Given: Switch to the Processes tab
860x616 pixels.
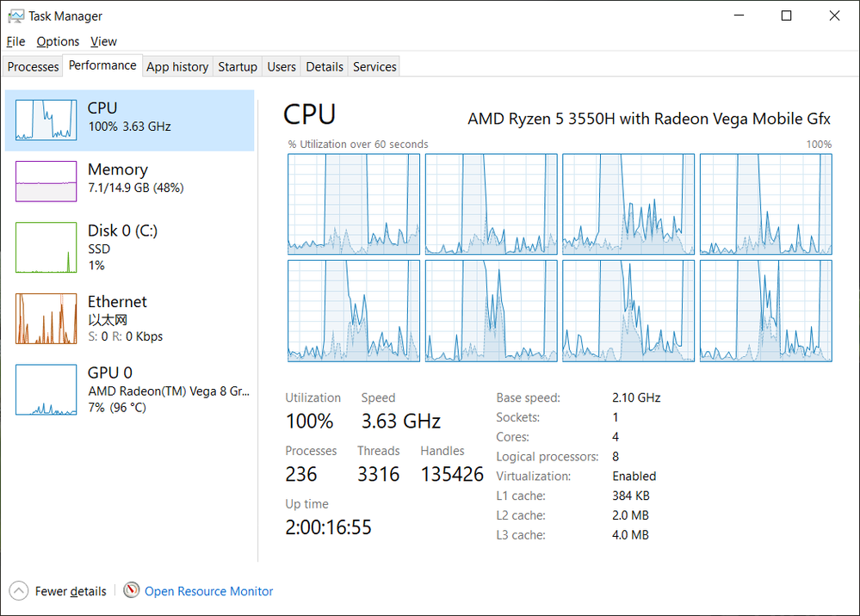Looking at the screenshot, I should coord(33,67).
